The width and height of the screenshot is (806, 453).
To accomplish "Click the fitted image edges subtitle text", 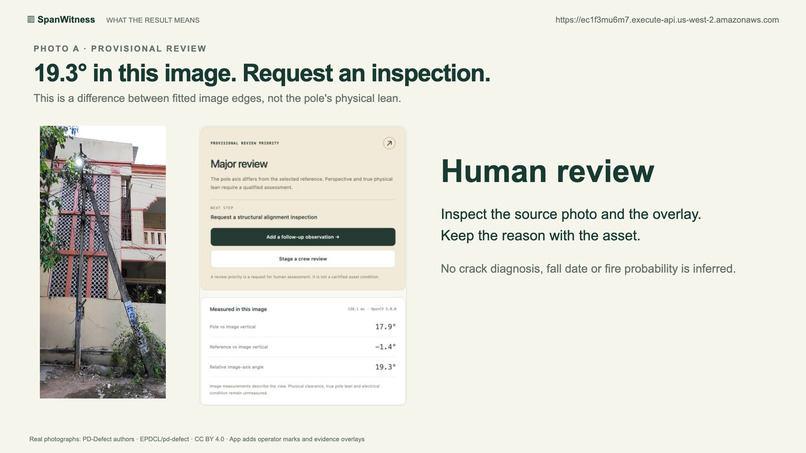I will (217, 98).
